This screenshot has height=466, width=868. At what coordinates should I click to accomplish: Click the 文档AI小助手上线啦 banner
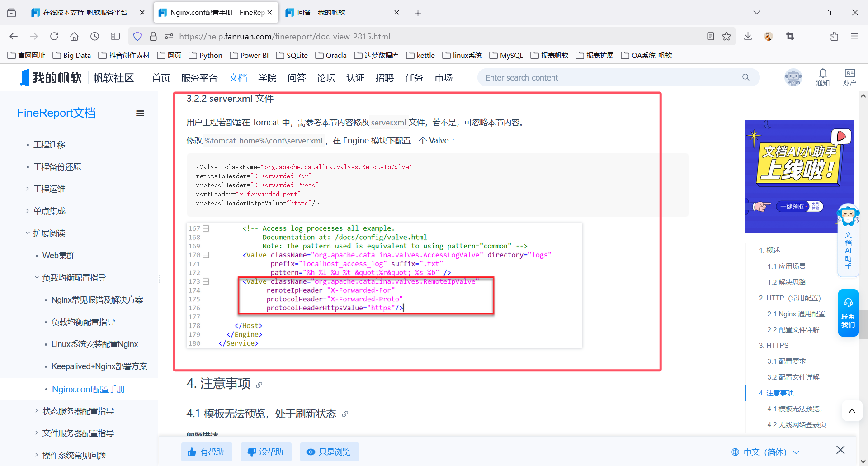pos(799,177)
